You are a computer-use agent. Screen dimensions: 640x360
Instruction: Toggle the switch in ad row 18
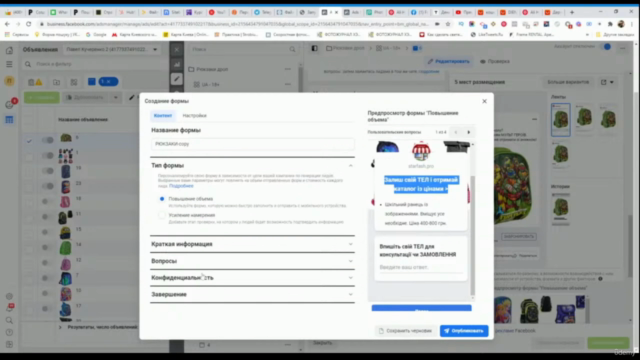[47, 201]
